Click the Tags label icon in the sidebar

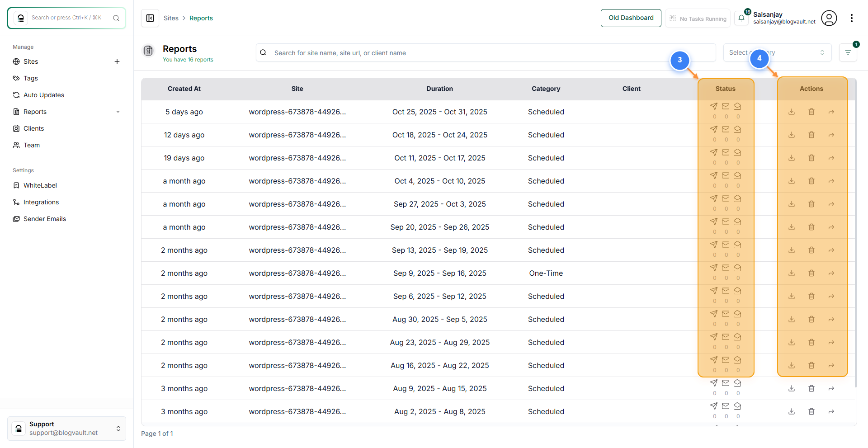click(16, 78)
